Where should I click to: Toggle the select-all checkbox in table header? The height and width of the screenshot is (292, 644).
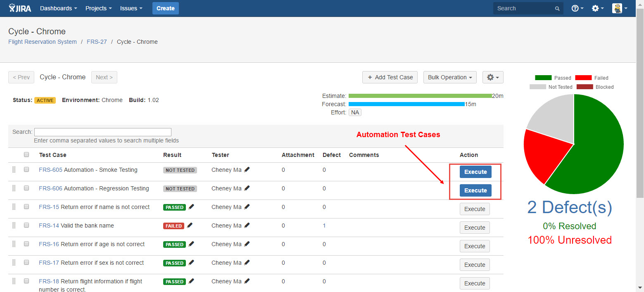pyautogui.click(x=26, y=154)
